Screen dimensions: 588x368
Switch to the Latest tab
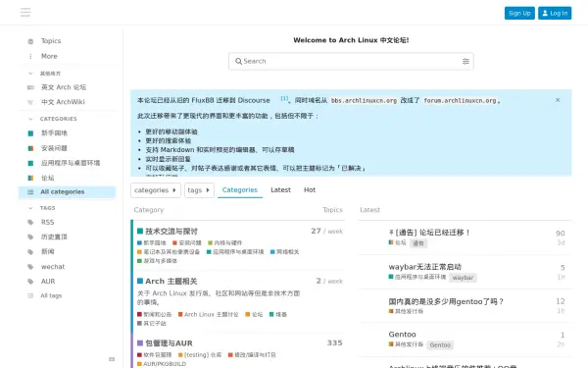(280, 190)
